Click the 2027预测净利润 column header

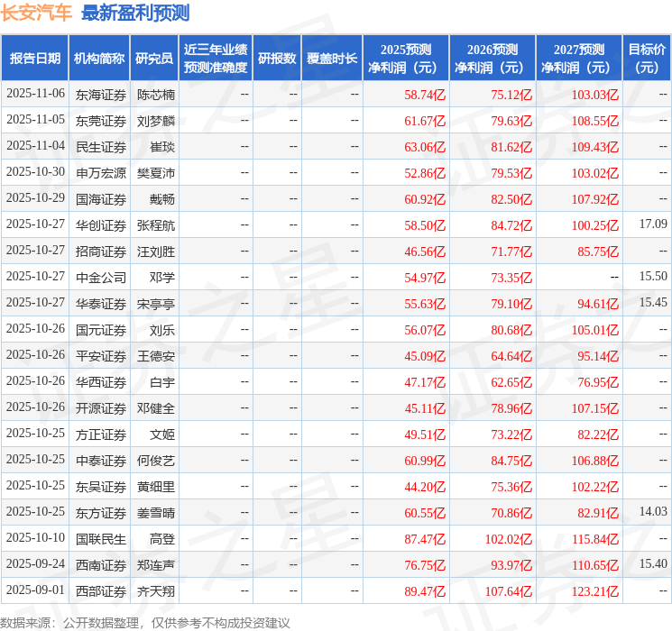pos(579,59)
